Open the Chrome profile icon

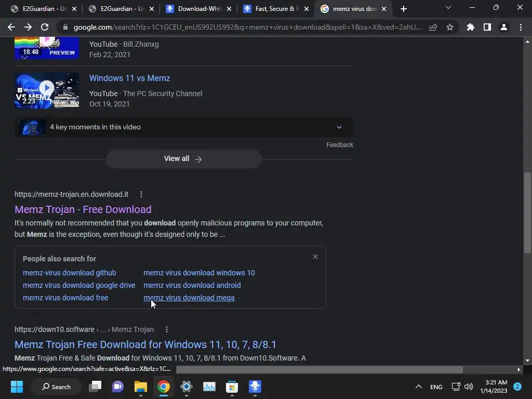(x=504, y=27)
